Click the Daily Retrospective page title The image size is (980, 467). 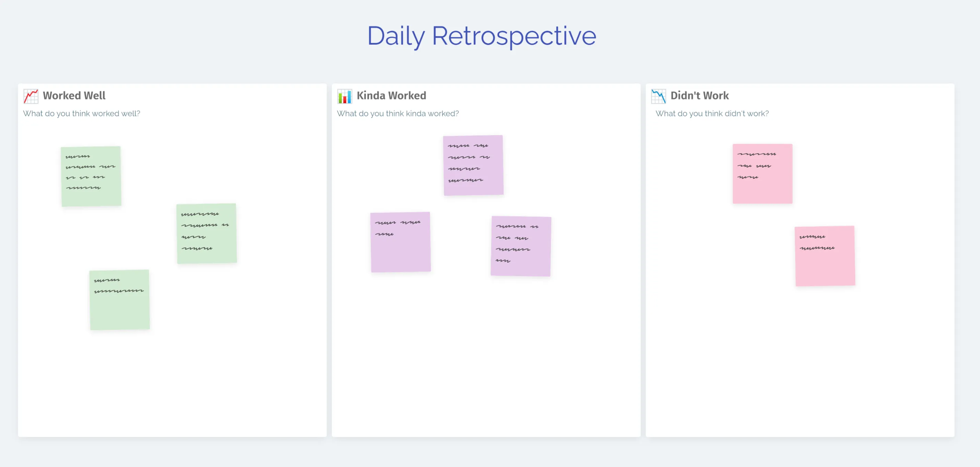pos(481,36)
